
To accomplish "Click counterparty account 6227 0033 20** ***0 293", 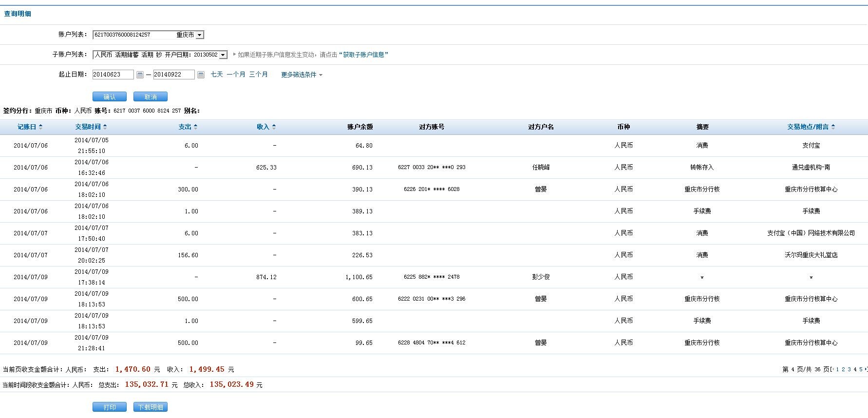I will tap(432, 167).
